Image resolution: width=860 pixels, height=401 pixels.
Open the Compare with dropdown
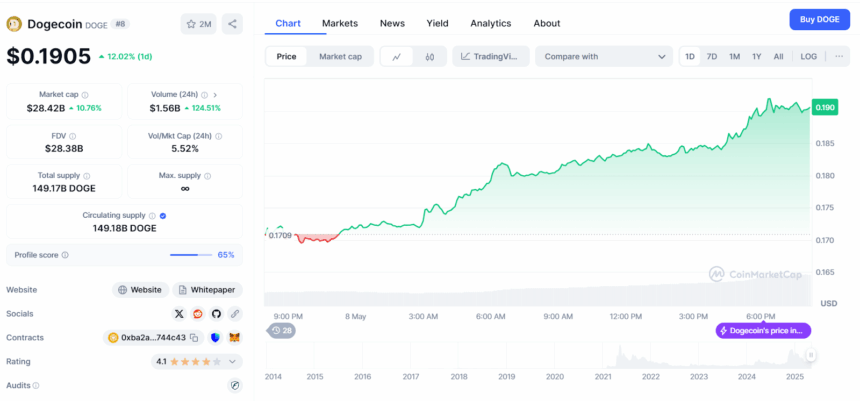pyautogui.click(x=603, y=57)
